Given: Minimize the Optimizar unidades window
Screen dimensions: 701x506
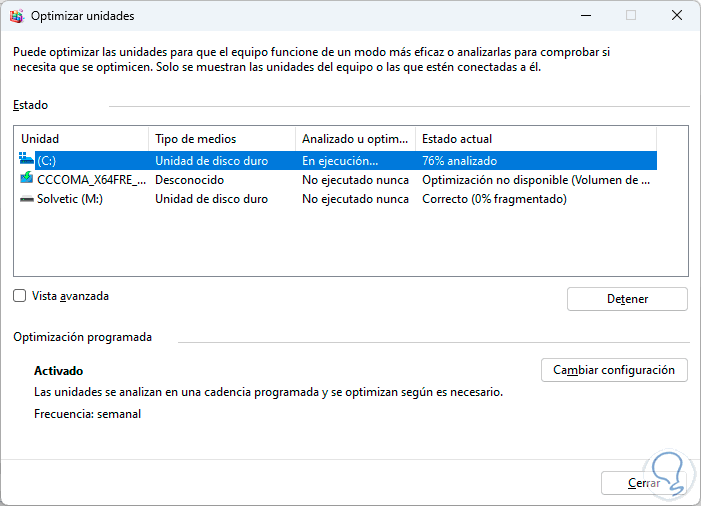Looking at the screenshot, I should tap(584, 16).
